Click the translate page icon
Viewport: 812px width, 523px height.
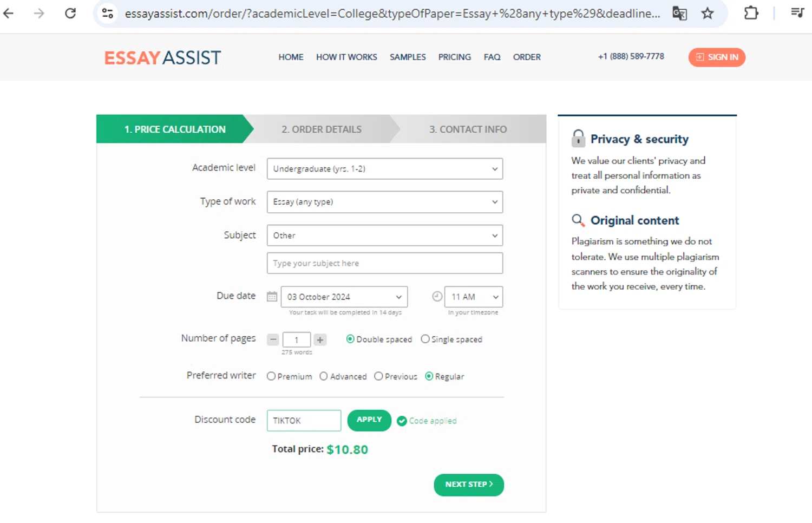tap(679, 13)
